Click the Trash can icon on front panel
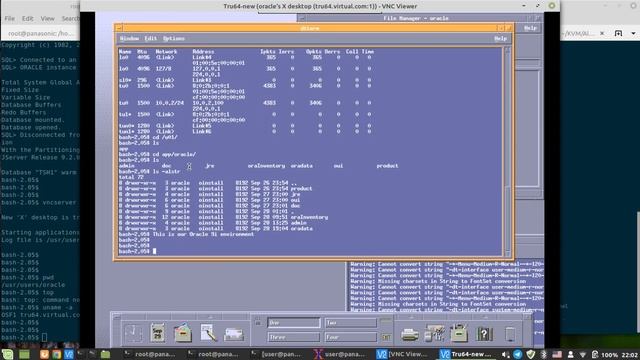Image resolution: width=640 pixels, height=360 pixels. point(510,334)
